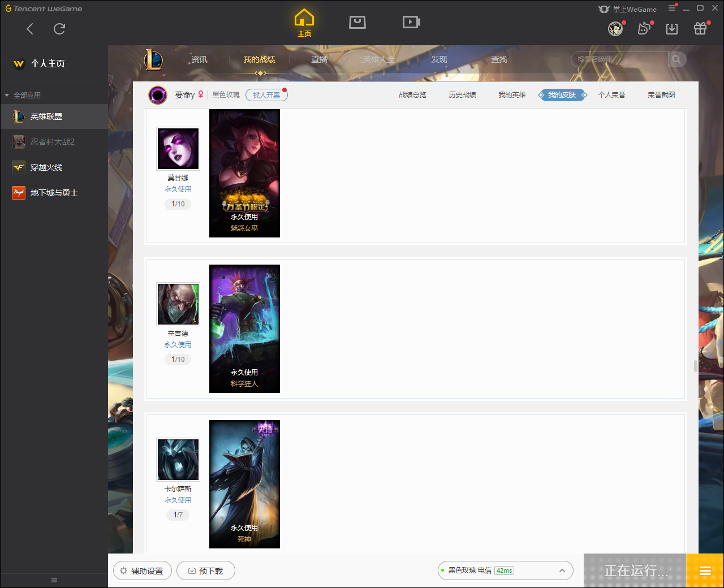
Task: Click the page scrollbar thumb
Action: [x=696, y=366]
